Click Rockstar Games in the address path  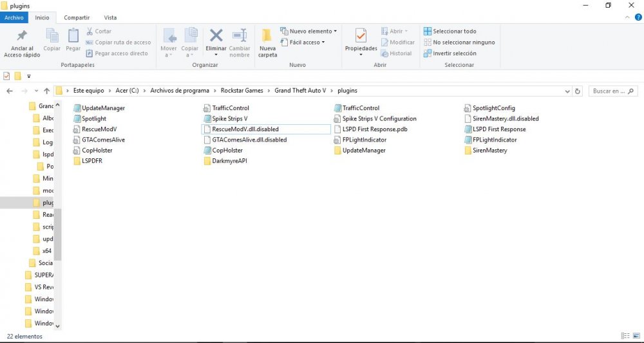pyautogui.click(x=242, y=91)
